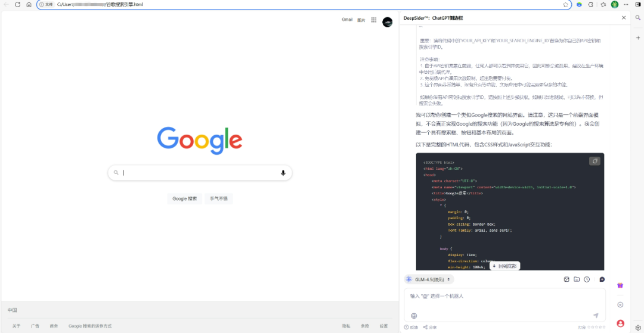
Task: Open the 条款 footer link
Action: click(x=365, y=326)
